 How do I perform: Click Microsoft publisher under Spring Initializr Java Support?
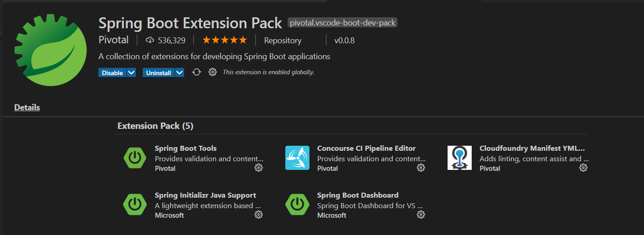pyautogui.click(x=170, y=215)
